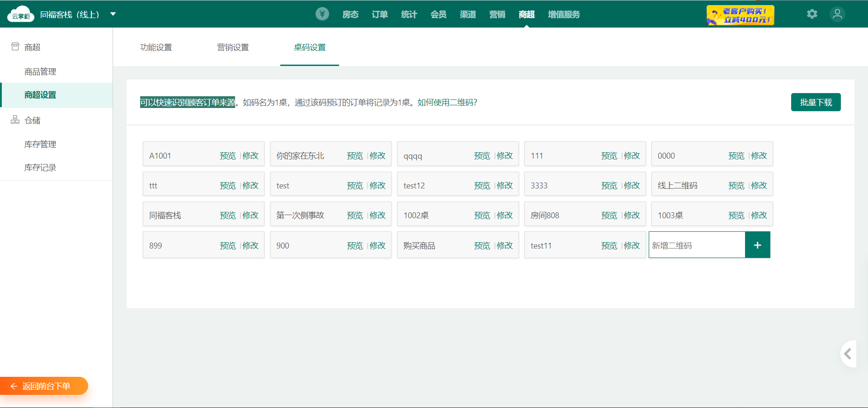Switch to the 功能设置 tab

156,47
